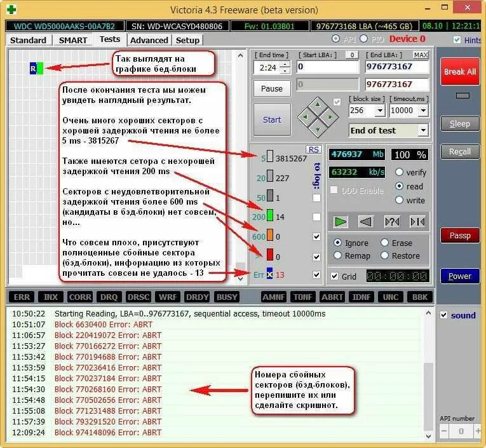Click the BBK error flag

[x=420, y=297]
